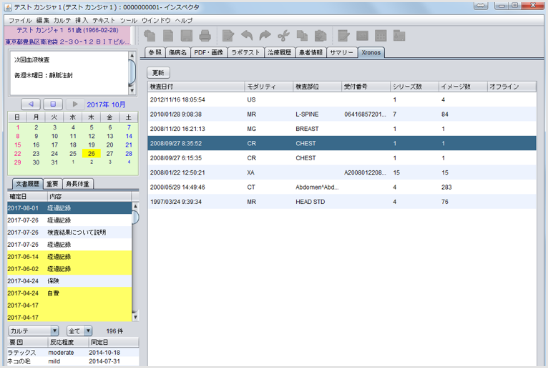Click the copy icon in toolbar
This screenshot has height=368, width=548.
point(302,36)
